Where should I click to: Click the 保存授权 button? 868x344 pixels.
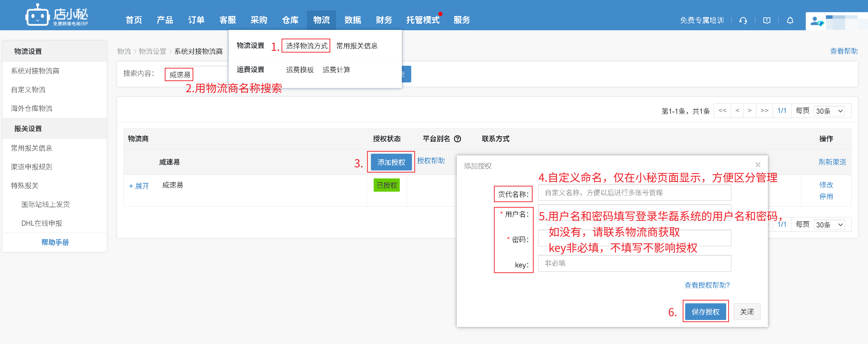(705, 312)
